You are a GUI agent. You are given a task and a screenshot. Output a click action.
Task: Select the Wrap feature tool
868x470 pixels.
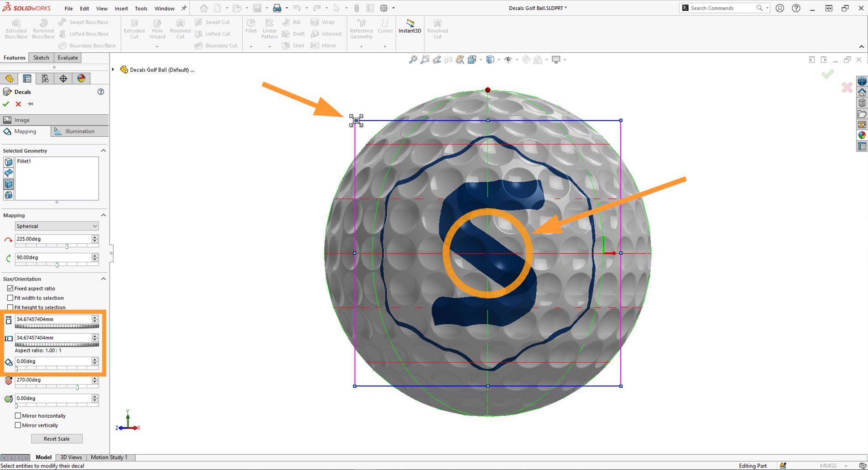[323, 22]
